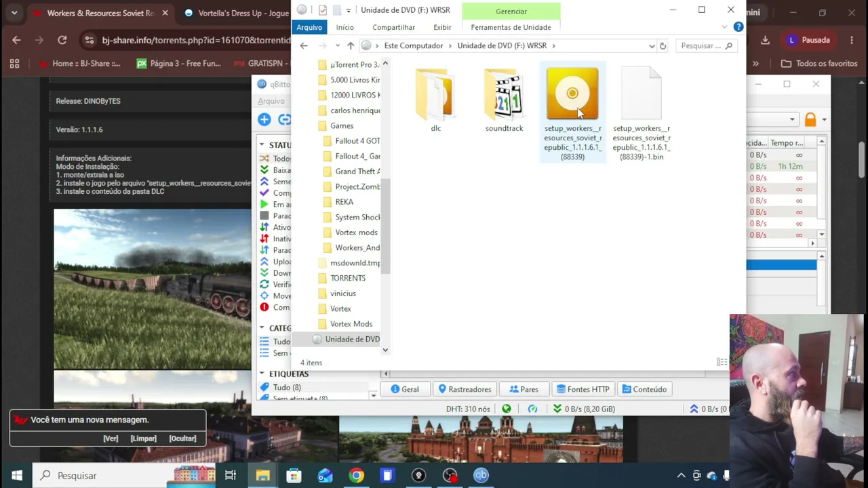Select the Games folder in navigation tree

click(x=342, y=125)
